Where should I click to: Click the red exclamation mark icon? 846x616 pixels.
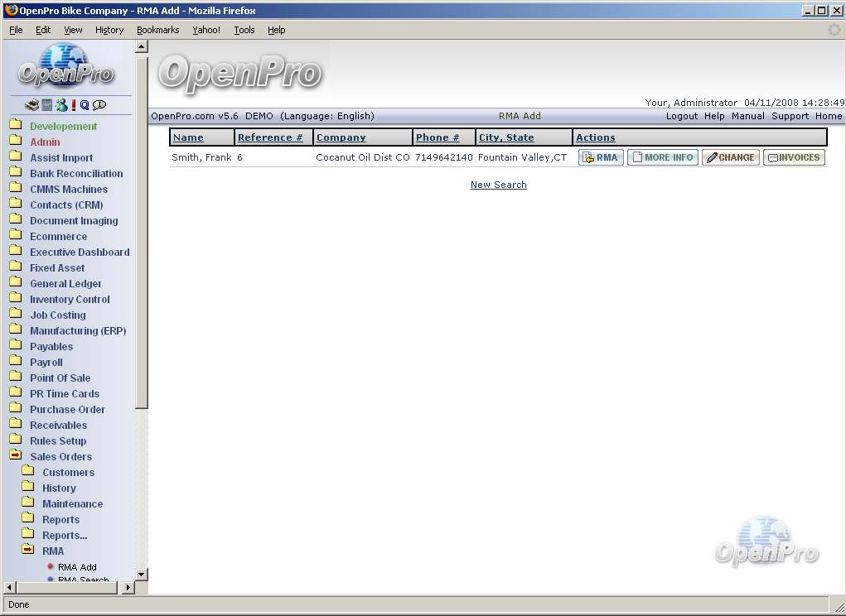tap(74, 105)
